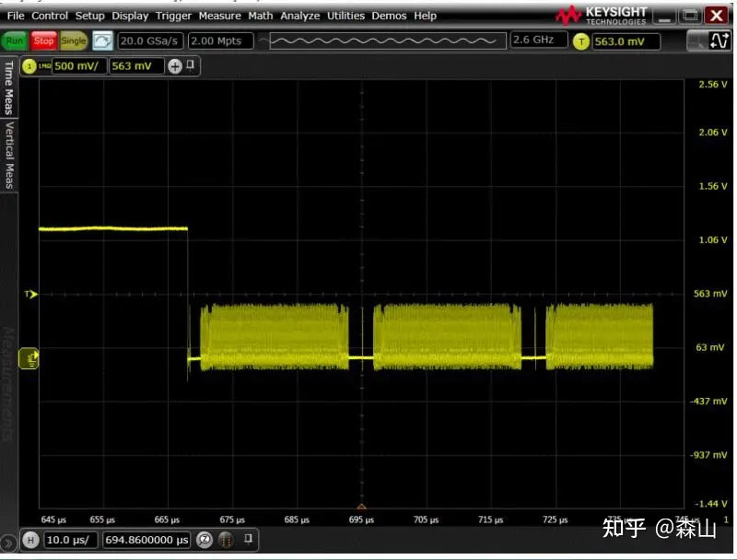Click the trigger level marker on the grid
Image resolution: width=737 pixels, height=560 pixels.
coord(31,295)
